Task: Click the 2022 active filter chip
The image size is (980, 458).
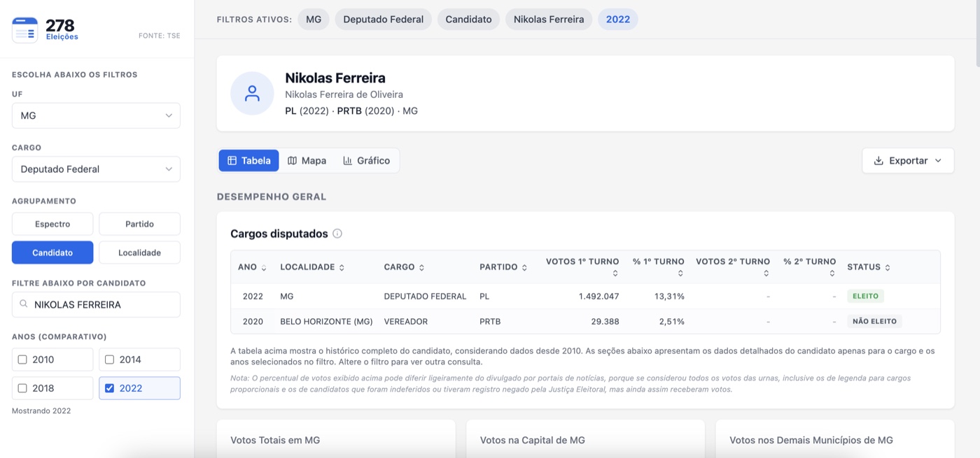Action: point(618,19)
